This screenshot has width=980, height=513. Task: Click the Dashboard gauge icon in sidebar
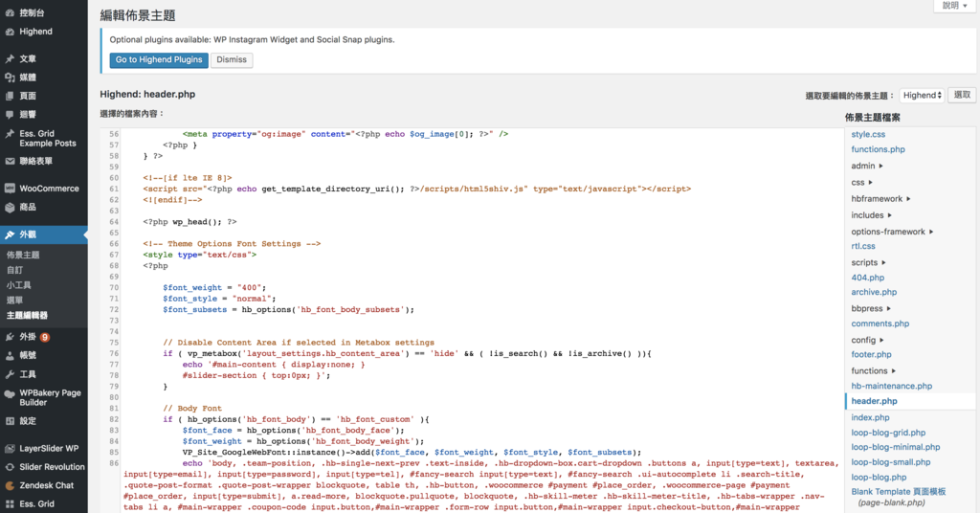click(10, 12)
